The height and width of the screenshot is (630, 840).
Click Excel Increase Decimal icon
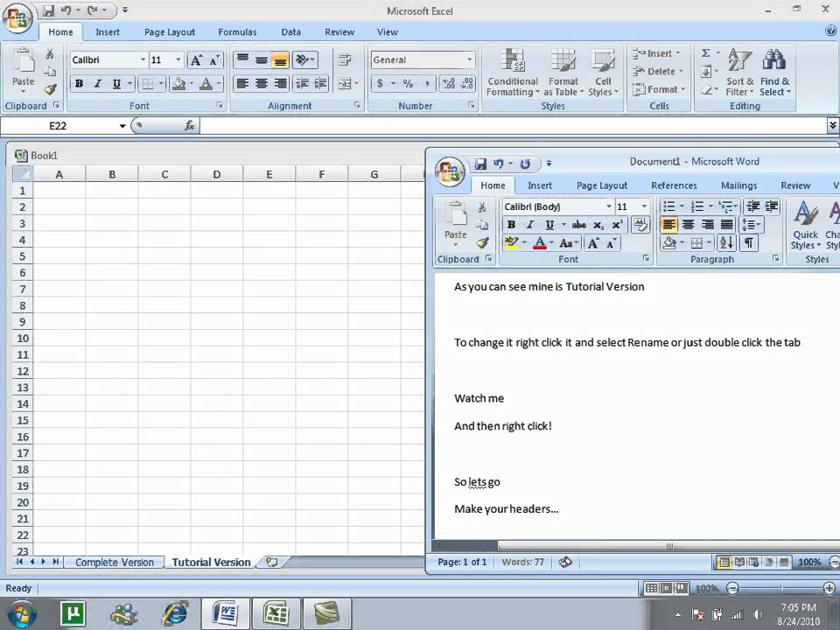pyautogui.click(x=450, y=84)
